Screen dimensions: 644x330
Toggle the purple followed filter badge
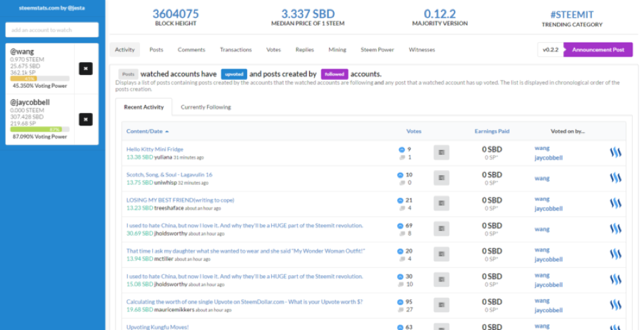[334, 74]
